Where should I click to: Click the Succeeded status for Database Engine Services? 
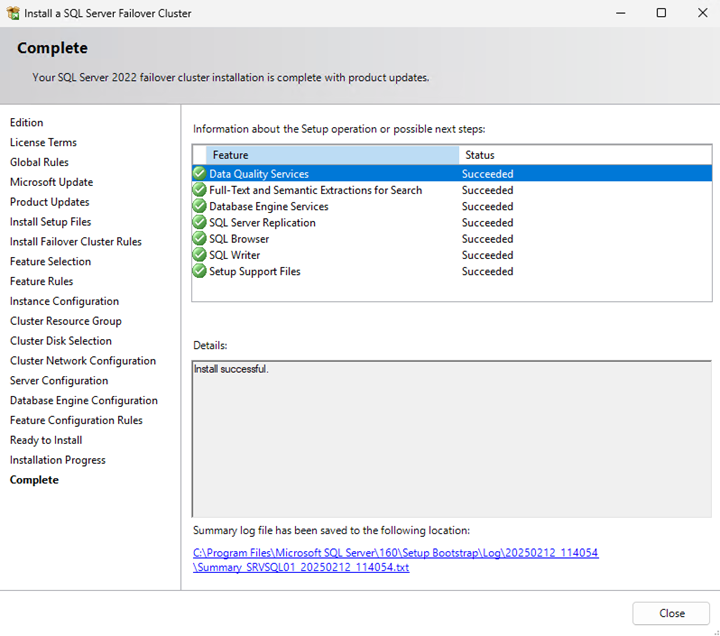click(487, 206)
